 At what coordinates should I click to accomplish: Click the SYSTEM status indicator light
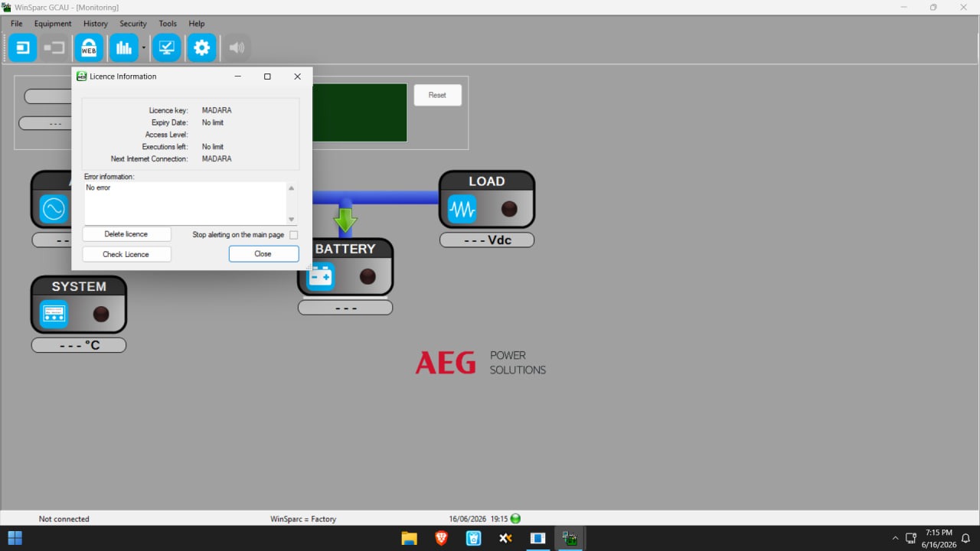(x=101, y=314)
